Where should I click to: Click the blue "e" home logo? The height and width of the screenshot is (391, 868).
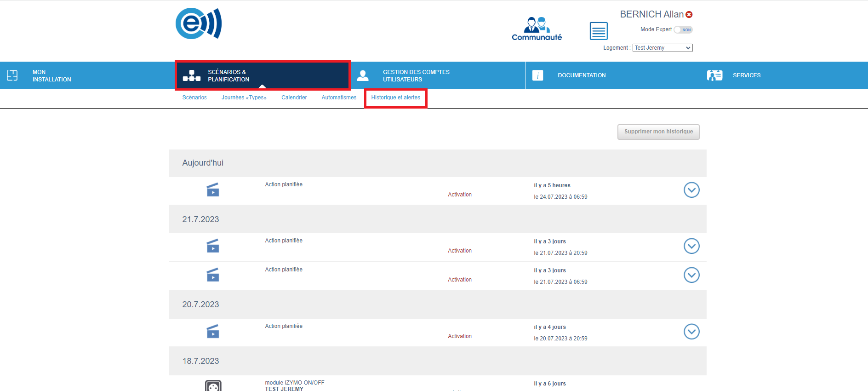pyautogui.click(x=199, y=23)
